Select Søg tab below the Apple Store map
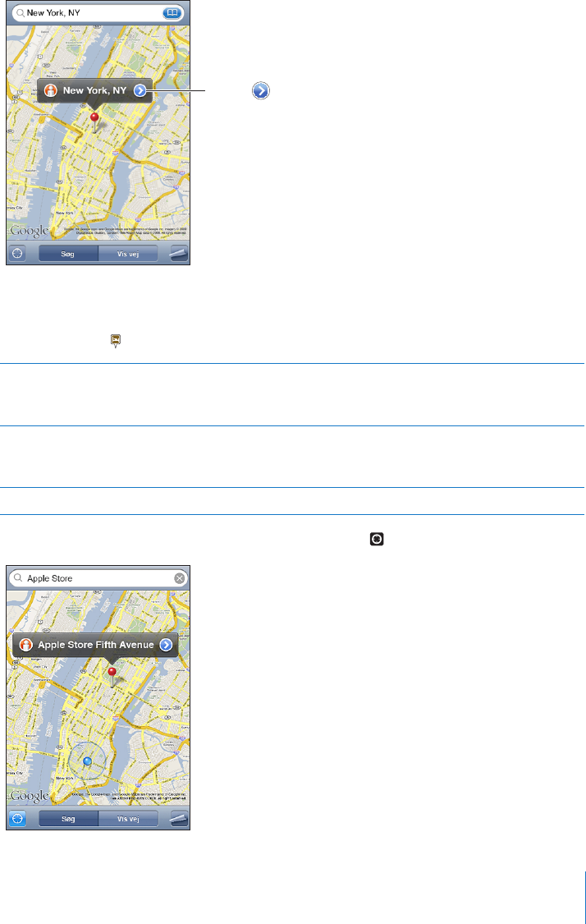This screenshot has width=586, height=924. tap(68, 819)
